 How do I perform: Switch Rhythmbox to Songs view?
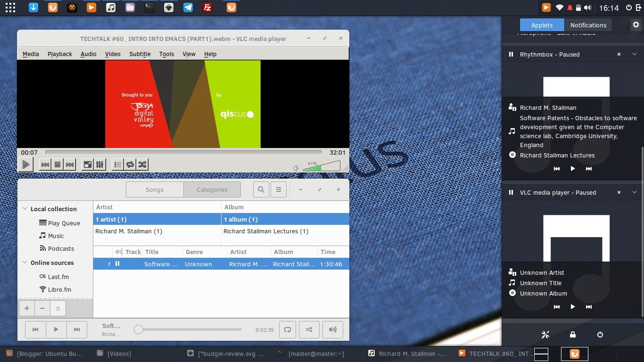pyautogui.click(x=154, y=189)
